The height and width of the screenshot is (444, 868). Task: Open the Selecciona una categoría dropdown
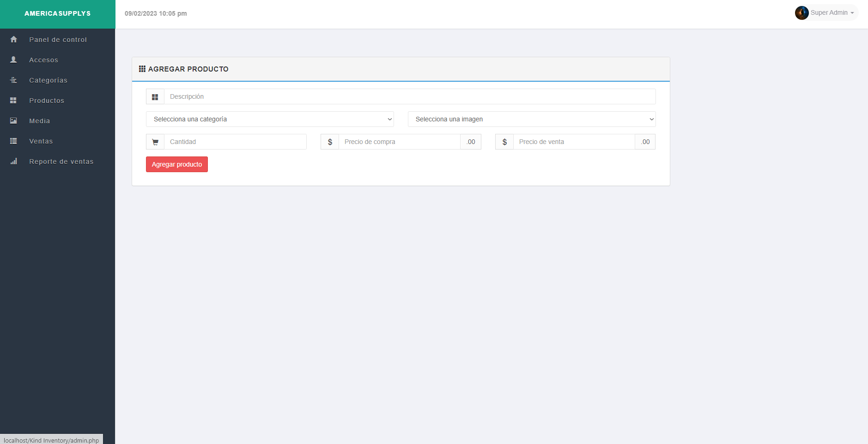point(270,119)
